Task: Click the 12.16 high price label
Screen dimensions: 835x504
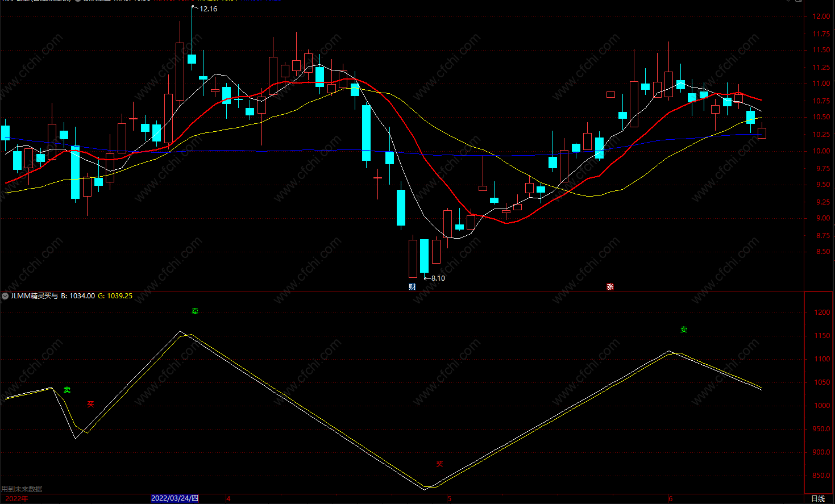Action: click(208, 9)
